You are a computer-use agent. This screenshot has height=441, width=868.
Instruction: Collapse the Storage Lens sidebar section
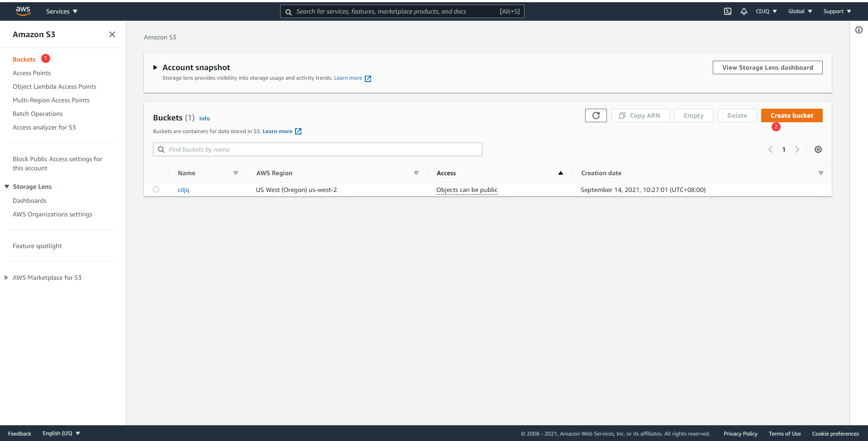click(7, 187)
